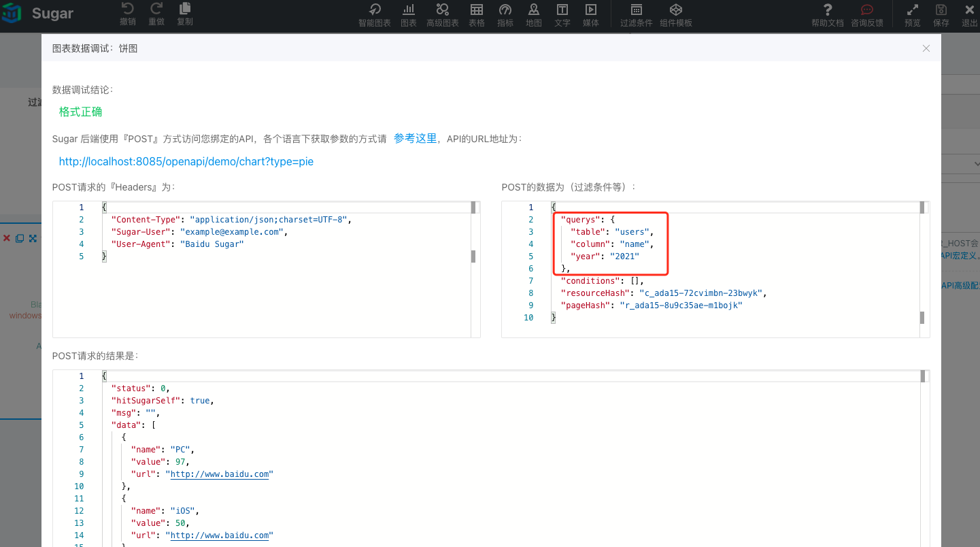Click the "msg" result line
Viewport: 980px width, 547px height.
pyautogui.click(x=135, y=413)
